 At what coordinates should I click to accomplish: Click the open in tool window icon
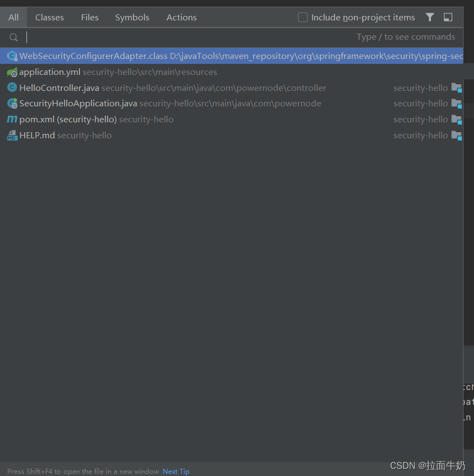click(448, 17)
